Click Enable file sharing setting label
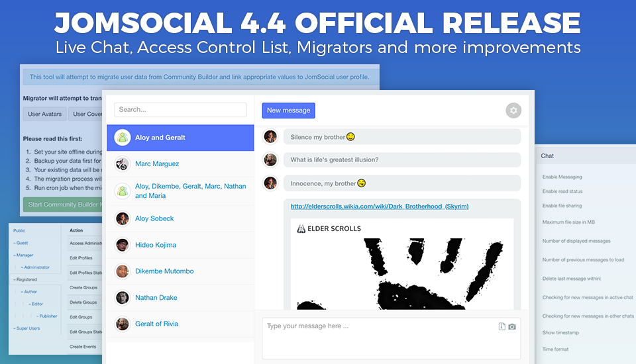This screenshot has height=364, width=636. pos(562,206)
